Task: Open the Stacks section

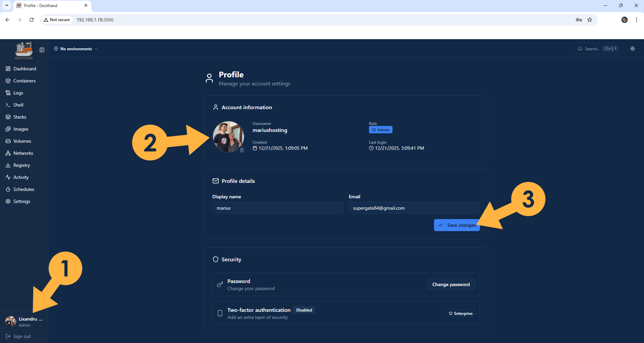Action: pyautogui.click(x=19, y=117)
